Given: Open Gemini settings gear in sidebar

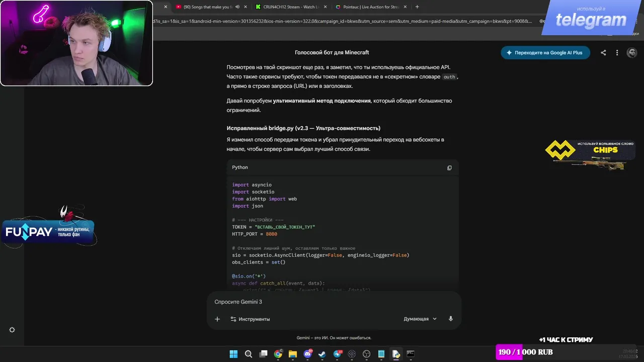Looking at the screenshot, I should click(12, 330).
